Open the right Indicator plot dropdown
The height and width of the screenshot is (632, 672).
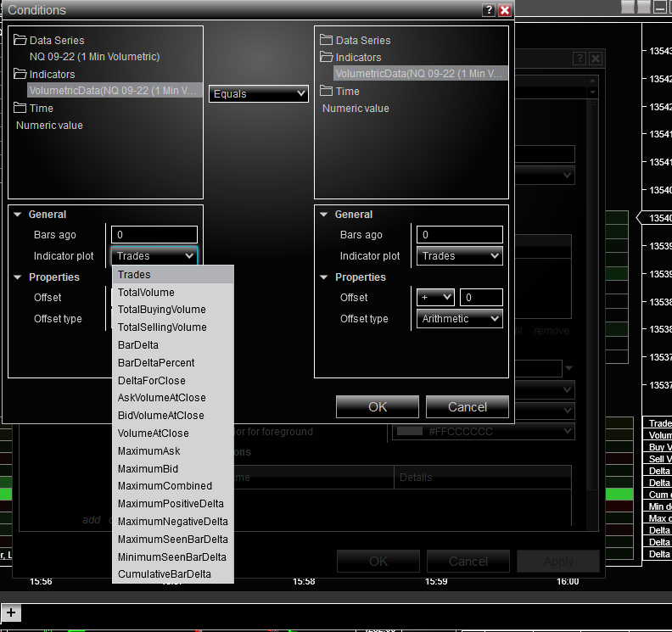click(459, 256)
